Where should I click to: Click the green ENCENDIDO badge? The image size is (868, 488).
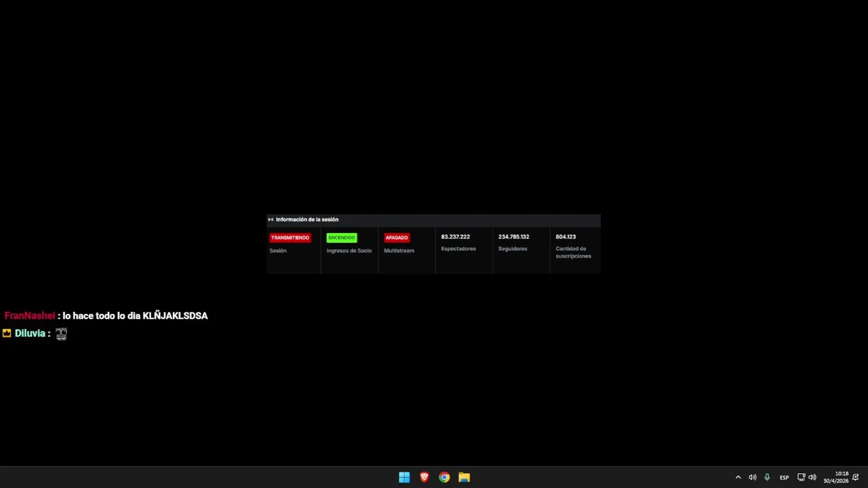click(341, 238)
